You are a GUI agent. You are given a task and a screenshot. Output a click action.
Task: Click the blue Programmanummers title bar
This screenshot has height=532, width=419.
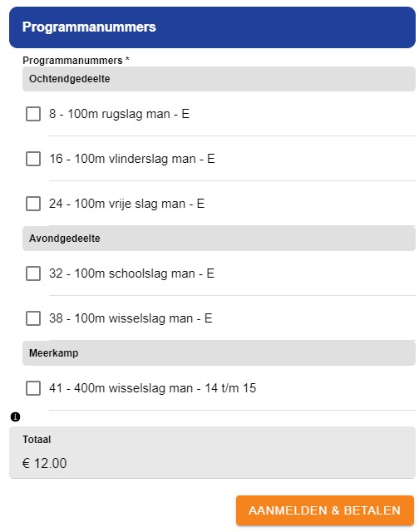(x=212, y=27)
